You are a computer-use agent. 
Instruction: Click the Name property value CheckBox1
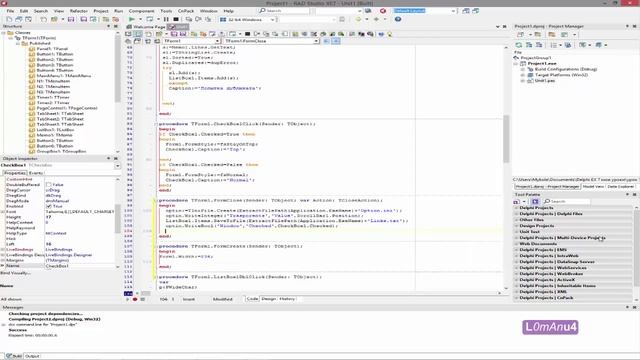click(x=80, y=266)
